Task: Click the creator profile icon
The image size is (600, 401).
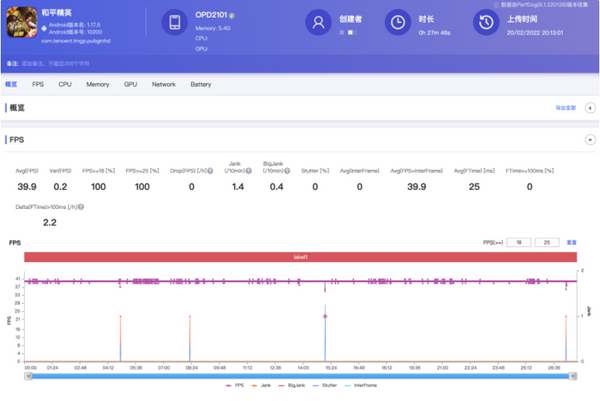Action: (319, 23)
